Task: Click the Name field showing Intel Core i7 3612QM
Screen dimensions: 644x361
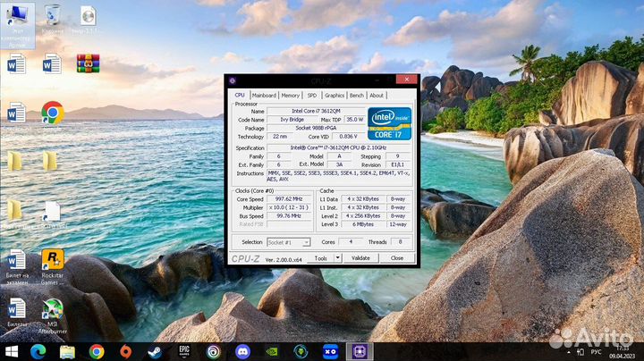Action: 316,111
